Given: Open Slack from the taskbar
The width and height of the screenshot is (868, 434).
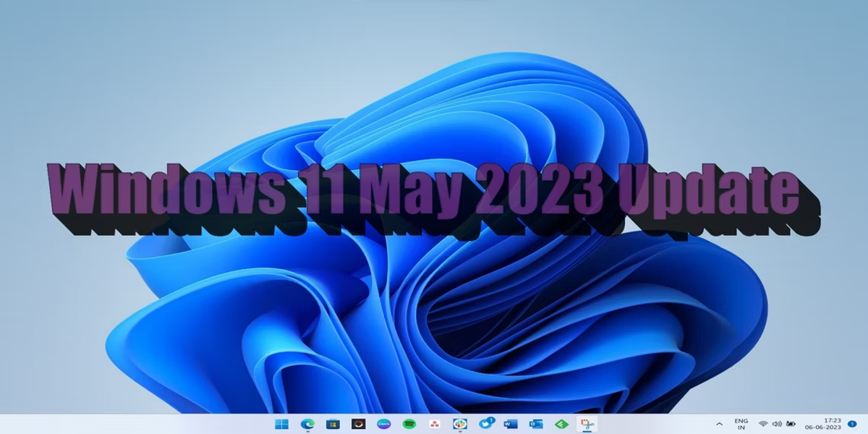Looking at the screenshot, I should (460, 424).
